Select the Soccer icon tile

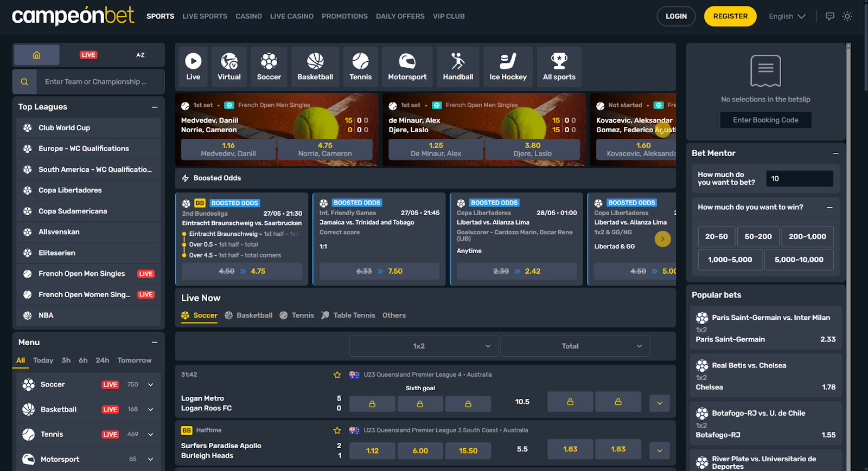coord(269,67)
